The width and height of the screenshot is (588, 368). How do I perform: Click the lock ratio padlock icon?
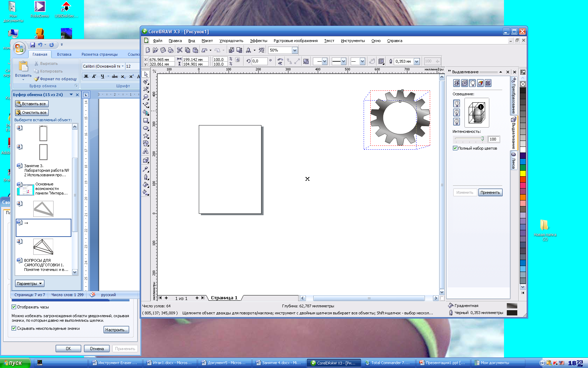pos(238,60)
